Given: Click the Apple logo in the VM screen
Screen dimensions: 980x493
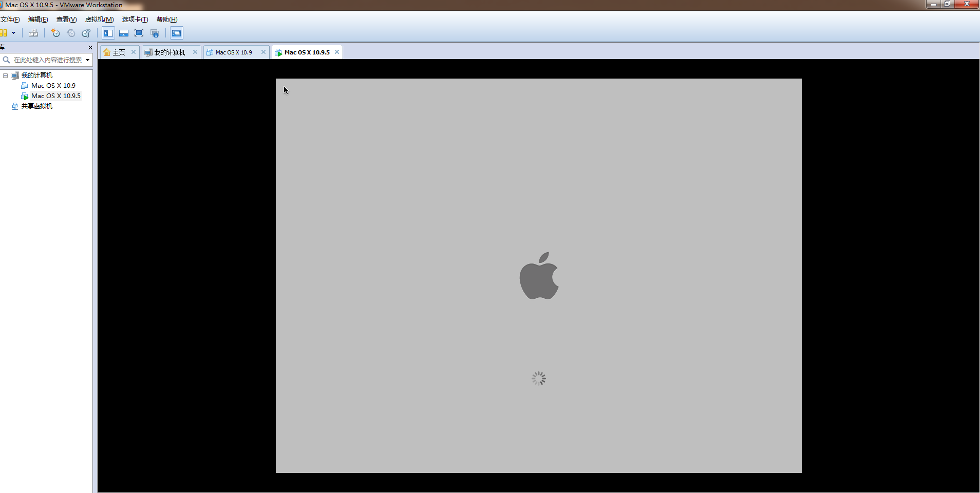Looking at the screenshot, I should tap(539, 276).
